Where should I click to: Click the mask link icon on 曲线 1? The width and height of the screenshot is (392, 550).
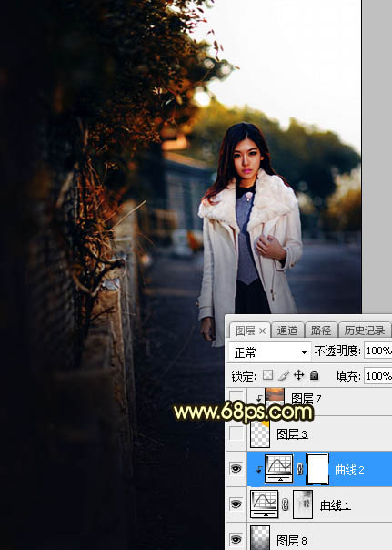[x=286, y=504]
